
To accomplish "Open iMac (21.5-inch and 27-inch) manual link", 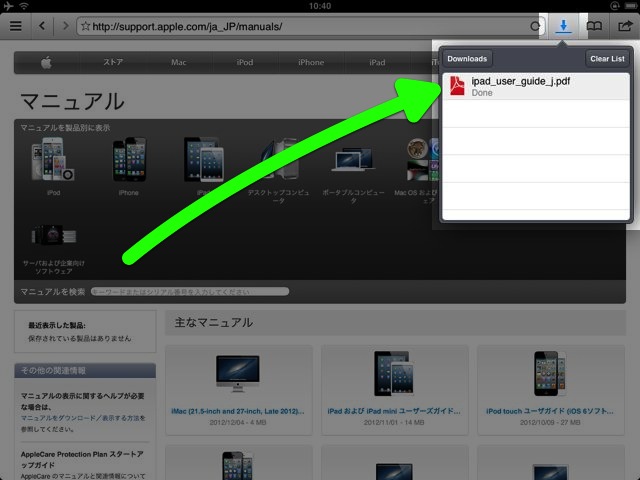I will click(238, 411).
